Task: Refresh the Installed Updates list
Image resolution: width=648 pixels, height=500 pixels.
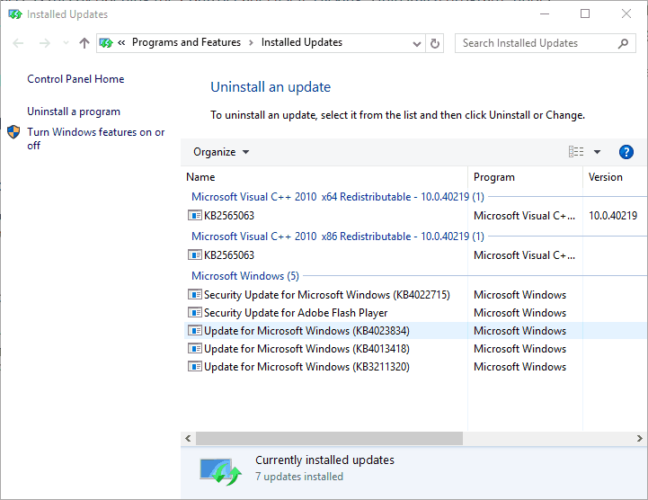Action: 434,43
